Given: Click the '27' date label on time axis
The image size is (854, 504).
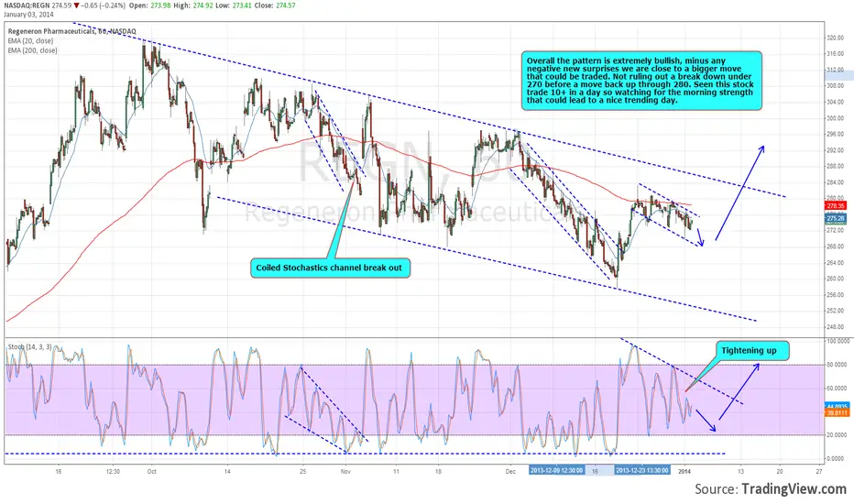Looking at the screenshot, I should (x=819, y=471).
